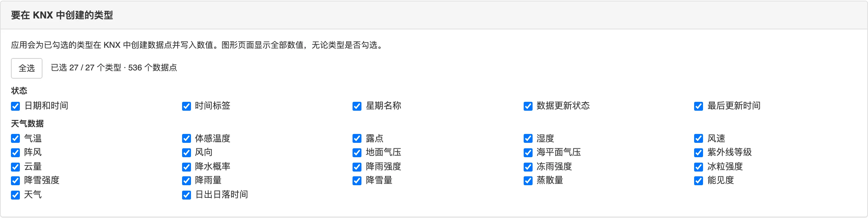The image size is (868, 218).
Task: Toggle the 能见度 checkbox
Action: [x=699, y=180]
